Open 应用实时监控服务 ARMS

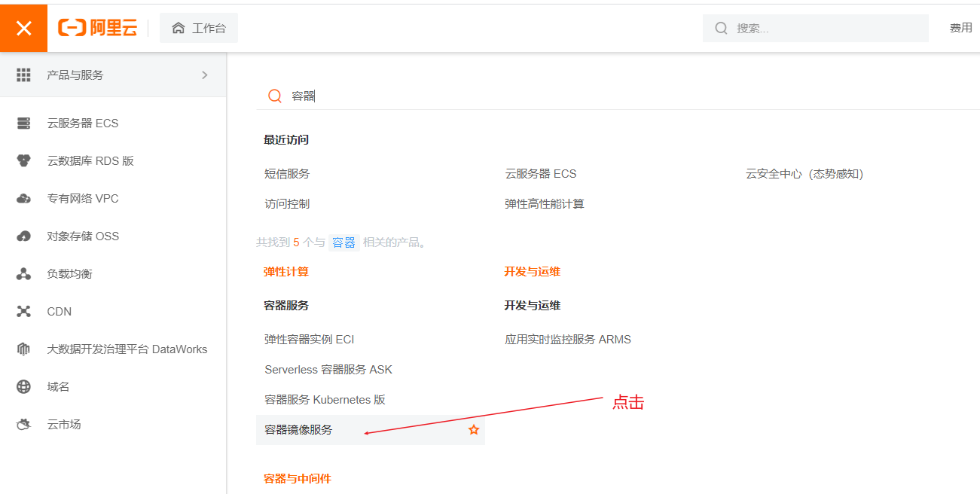[568, 339]
